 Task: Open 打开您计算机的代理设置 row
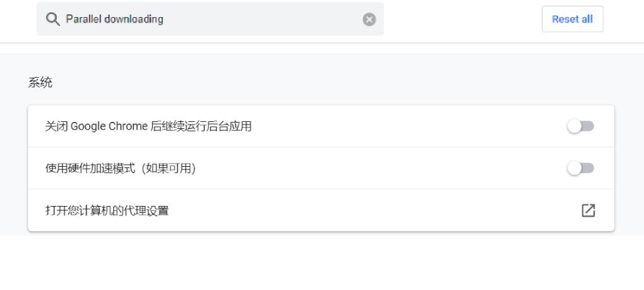107,210
